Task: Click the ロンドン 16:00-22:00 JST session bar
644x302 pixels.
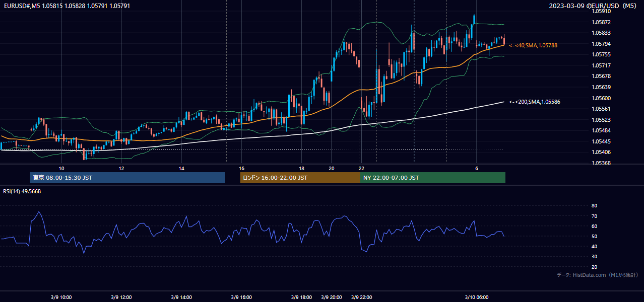Action: click(300, 178)
